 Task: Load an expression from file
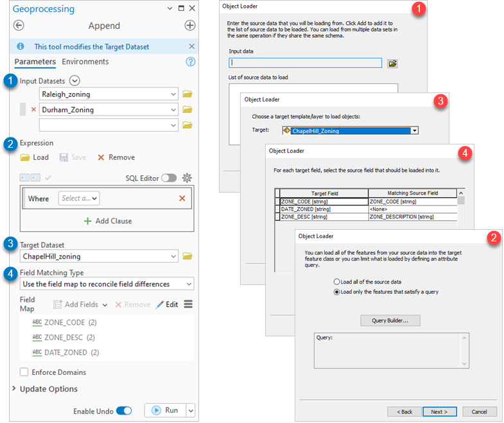click(35, 157)
